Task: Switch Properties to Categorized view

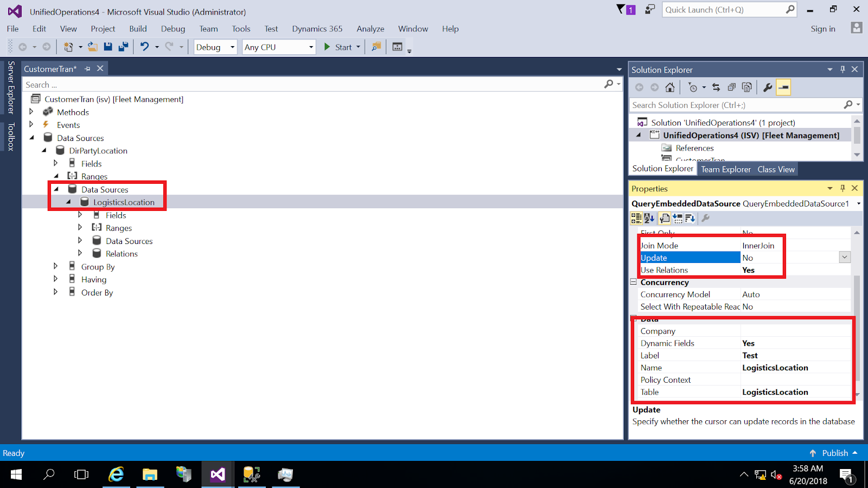Action: [x=636, y=219]
